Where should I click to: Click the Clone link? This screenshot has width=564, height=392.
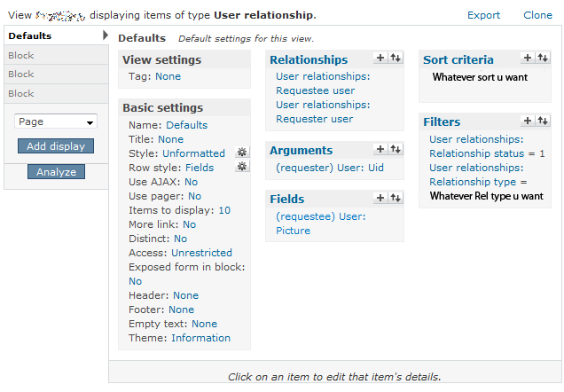coord(537,15)
